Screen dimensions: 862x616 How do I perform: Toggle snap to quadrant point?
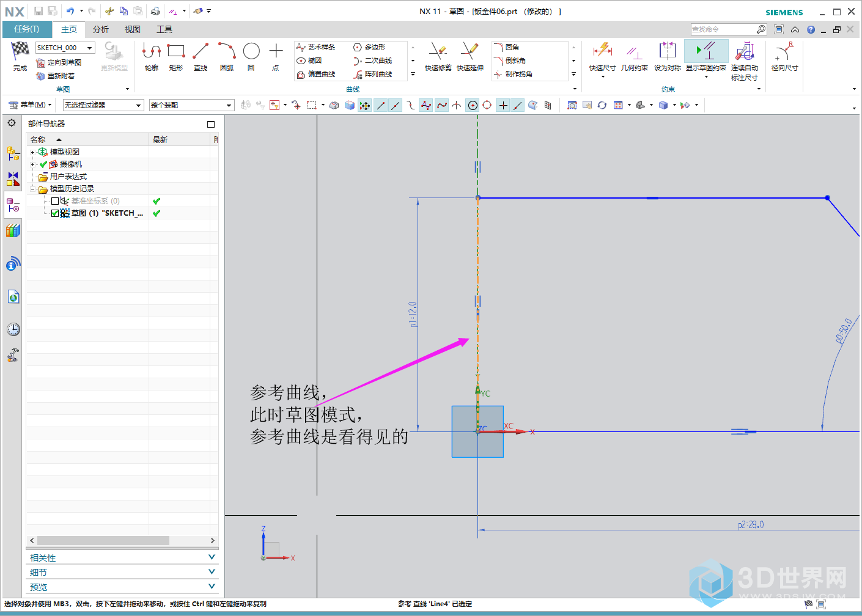[487, 105]
